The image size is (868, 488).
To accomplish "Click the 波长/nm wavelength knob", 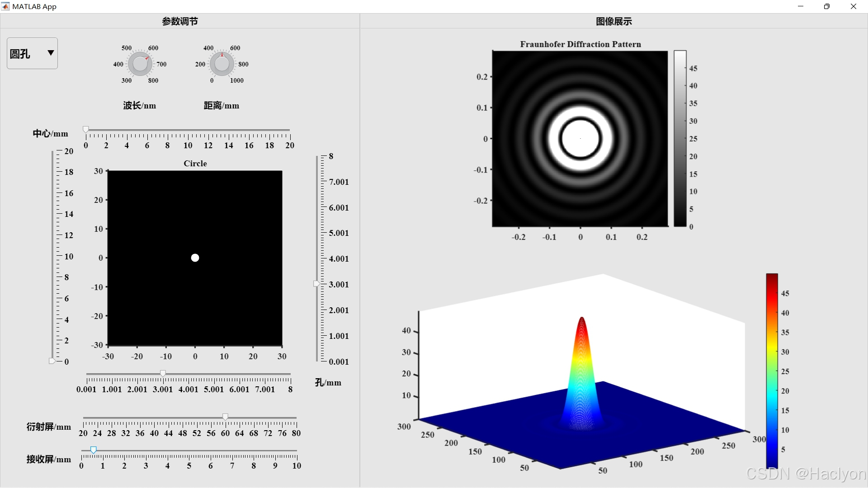I will tap(140, 64).
